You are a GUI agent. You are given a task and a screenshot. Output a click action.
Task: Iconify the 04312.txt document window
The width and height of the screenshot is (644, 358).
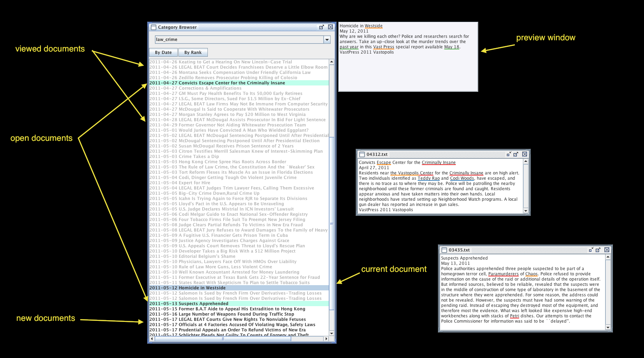pyautogui.click(x=509, y=154)
